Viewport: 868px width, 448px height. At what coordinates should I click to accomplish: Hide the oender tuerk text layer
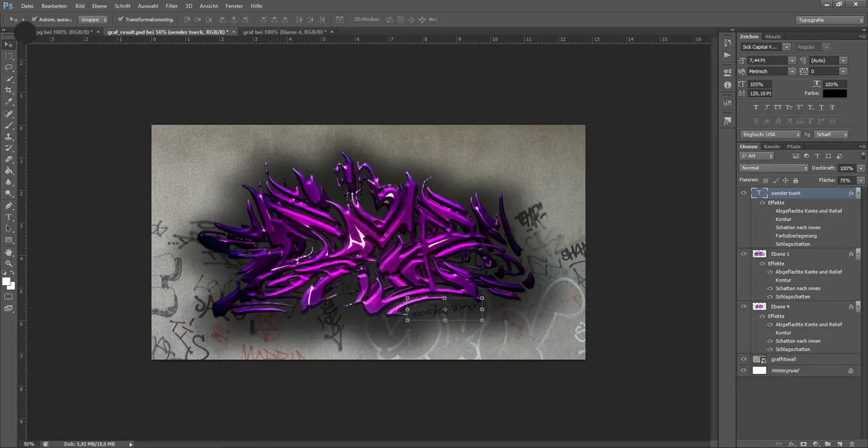(744, 193)
